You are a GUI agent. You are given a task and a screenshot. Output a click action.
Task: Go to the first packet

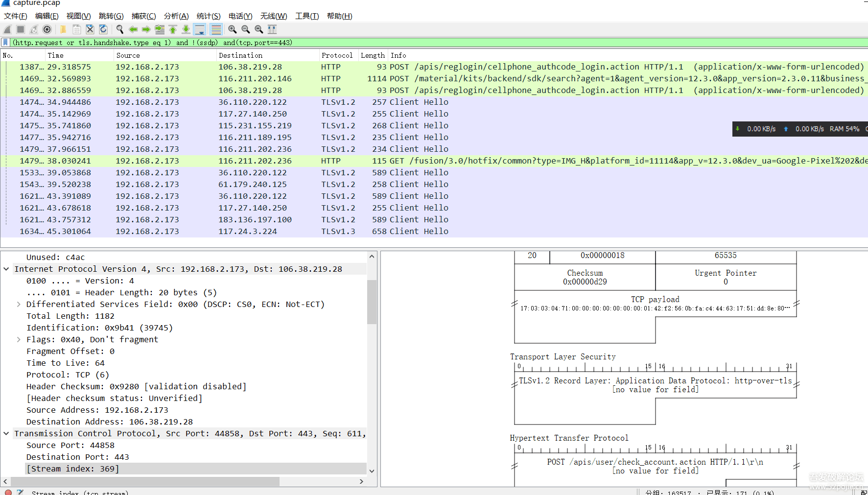tap(173, 29)
